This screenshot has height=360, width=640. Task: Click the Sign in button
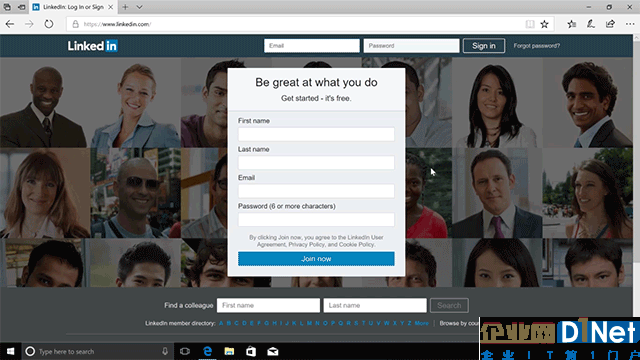point(484,46)
